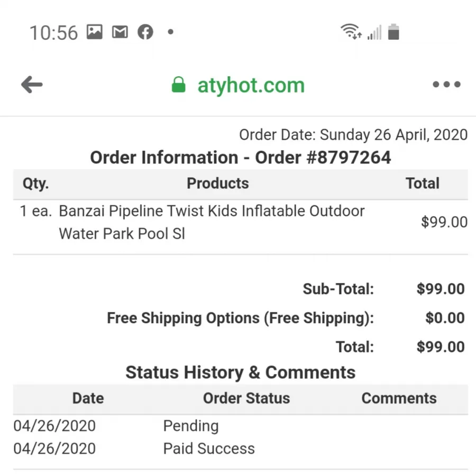Tap the 10:56 clock in status bar
The height and width of the screenshot is (476, 476).
(x=54, y=32)
